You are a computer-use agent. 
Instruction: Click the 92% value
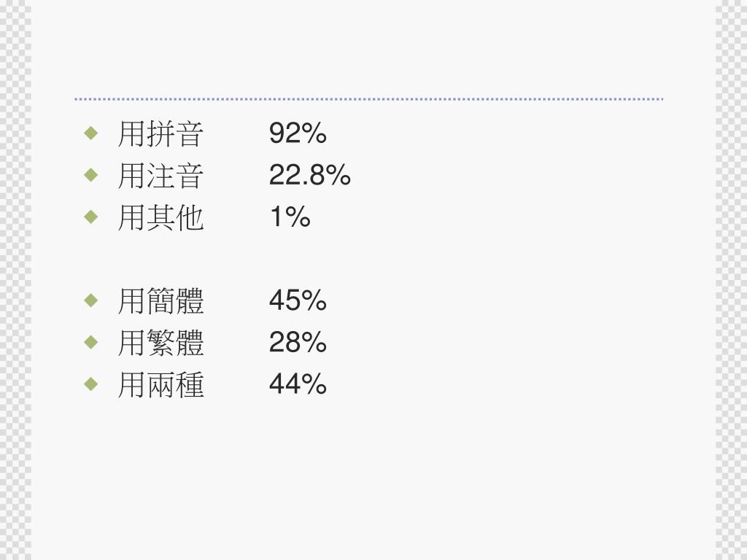click(x=298, y=133)
